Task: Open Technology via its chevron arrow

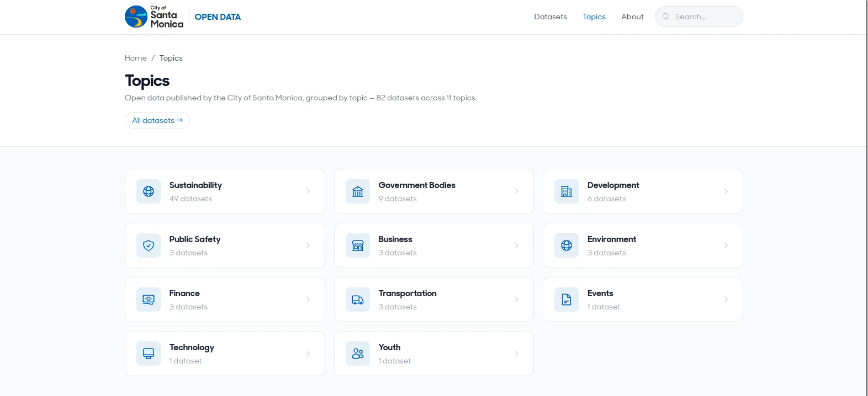Action: tap(308, 354)
